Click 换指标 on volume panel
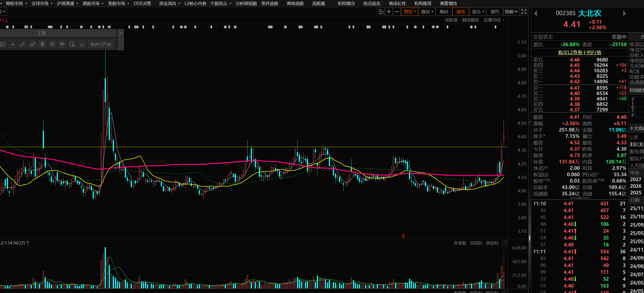The height and width of the screenshot is (293, 644). (x=492, y=243)
